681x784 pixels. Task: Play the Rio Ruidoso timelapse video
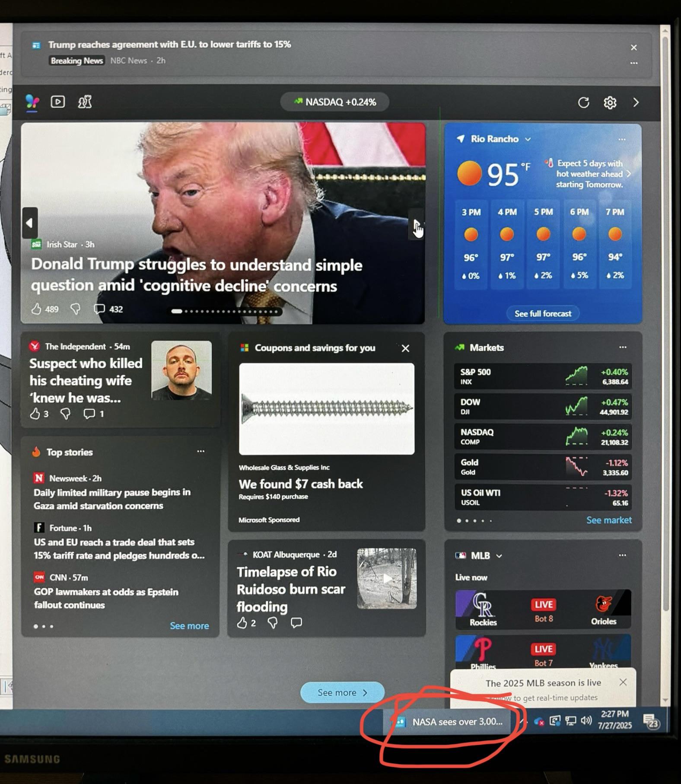click(x=387, y=579)
